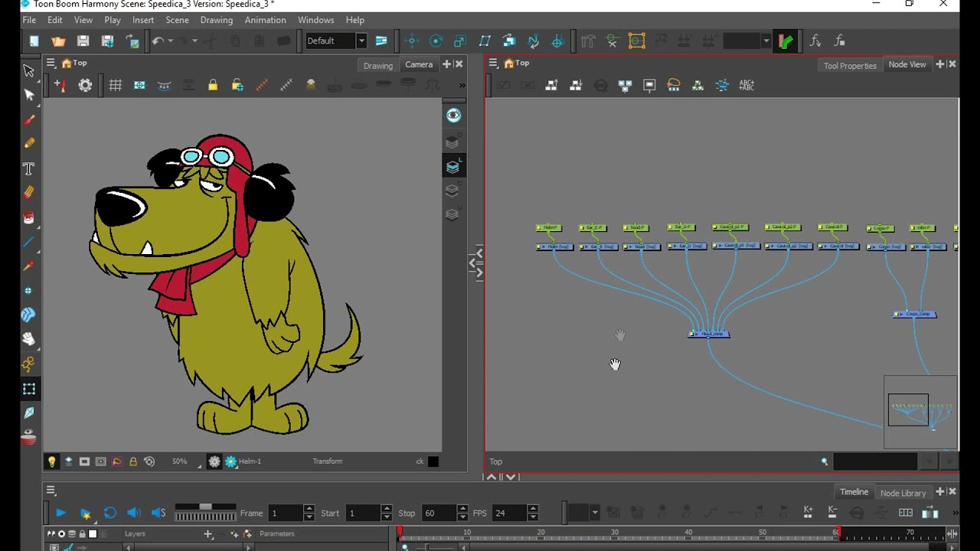
Task: Add a new layer in the Timeline
Action: click(207, 534)
